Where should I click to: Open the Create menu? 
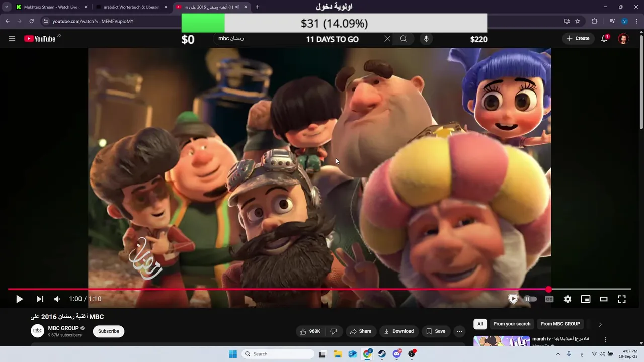578,39
